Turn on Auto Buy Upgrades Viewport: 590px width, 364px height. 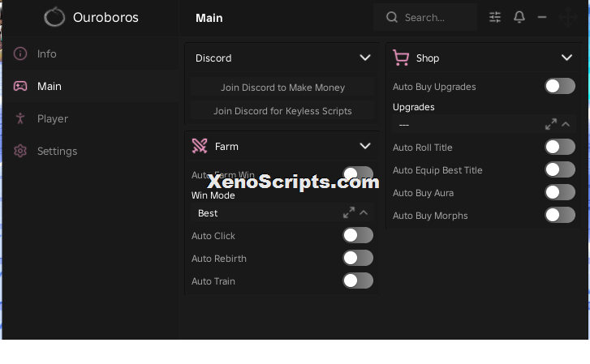pos(560,87)
